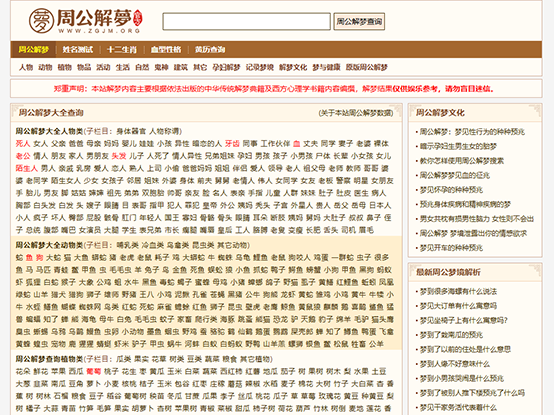Open article 梦到了以前的住处是什么意思

[x=465, y=349]
